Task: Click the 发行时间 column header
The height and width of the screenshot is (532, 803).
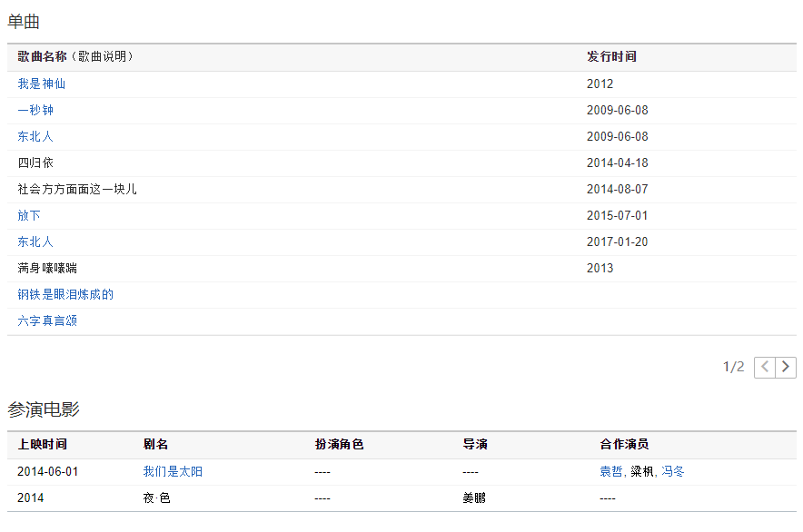Action: 611,56
